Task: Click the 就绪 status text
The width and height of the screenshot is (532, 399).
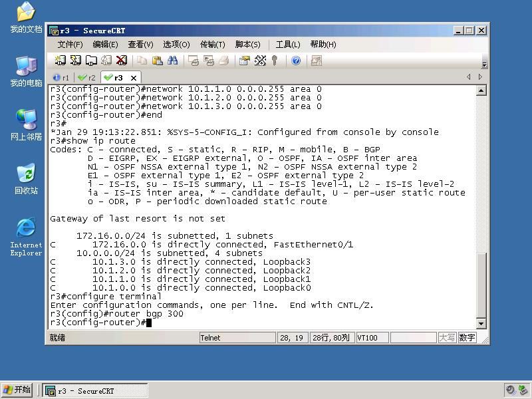Action: (x=57, y=338)
